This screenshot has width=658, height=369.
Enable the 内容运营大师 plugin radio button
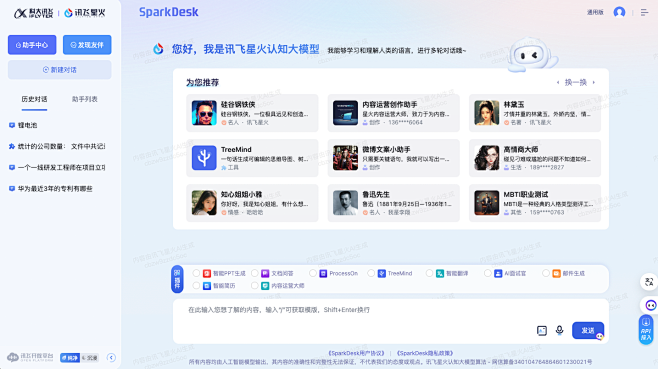pos(254,285)
